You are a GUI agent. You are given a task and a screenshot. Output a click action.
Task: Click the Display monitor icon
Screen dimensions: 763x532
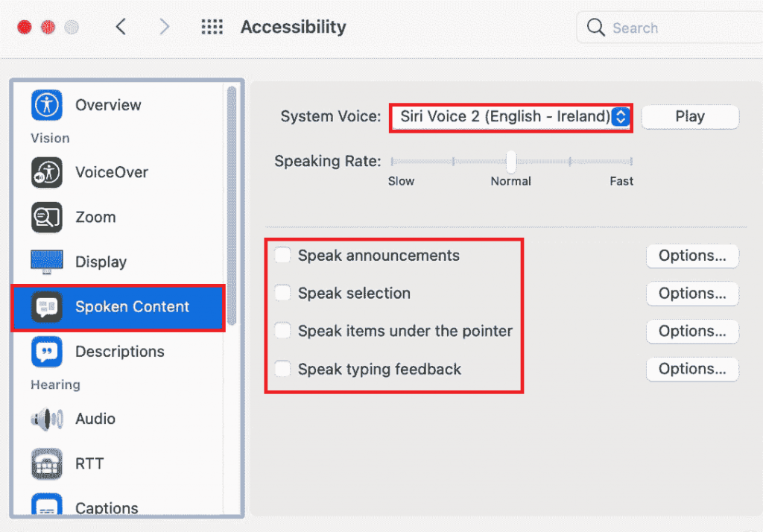tap(46, 262)
